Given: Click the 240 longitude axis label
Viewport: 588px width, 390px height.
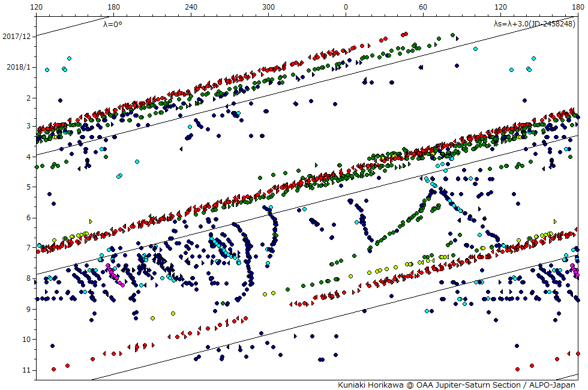Looking at the screenshot, I should [x=191, y=7].
